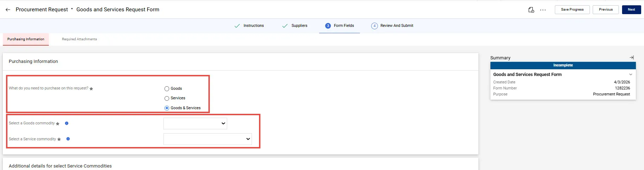Click the Next button
The height and width of the screenshot is (170, 644).
pyautogui.click(x=631, y=10)
